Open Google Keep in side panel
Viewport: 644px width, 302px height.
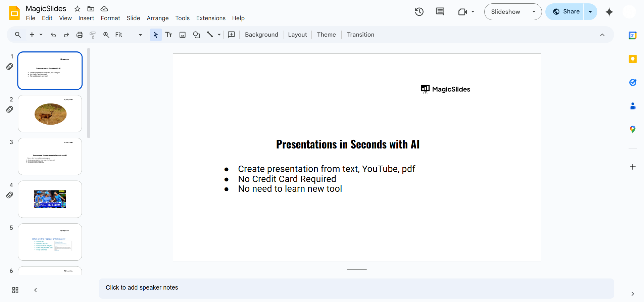(632, 59)
